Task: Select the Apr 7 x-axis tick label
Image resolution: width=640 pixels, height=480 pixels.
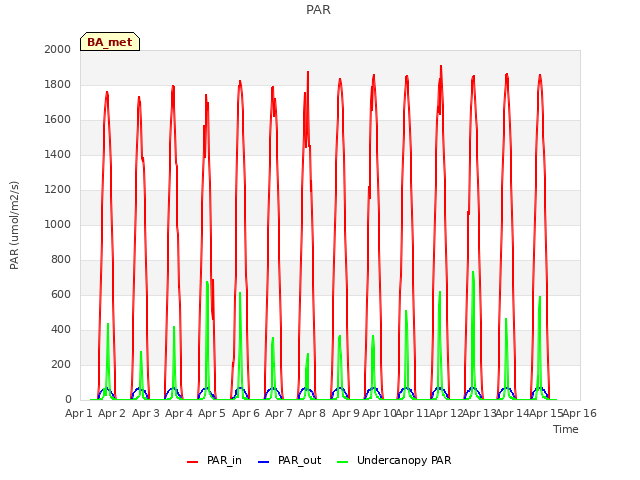Action: (279, 413)
